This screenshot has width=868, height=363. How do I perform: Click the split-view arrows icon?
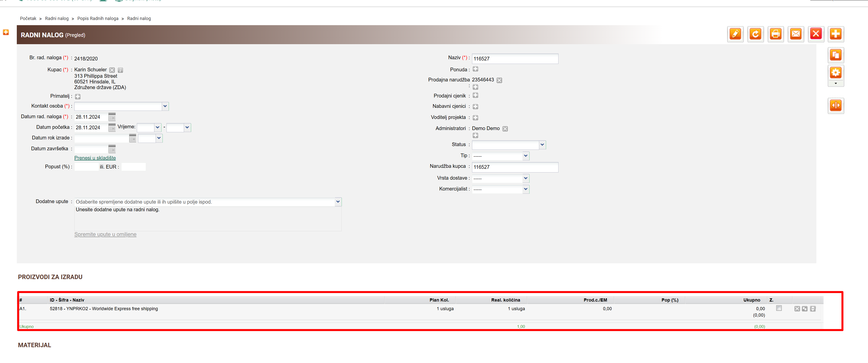coord(835,106)
